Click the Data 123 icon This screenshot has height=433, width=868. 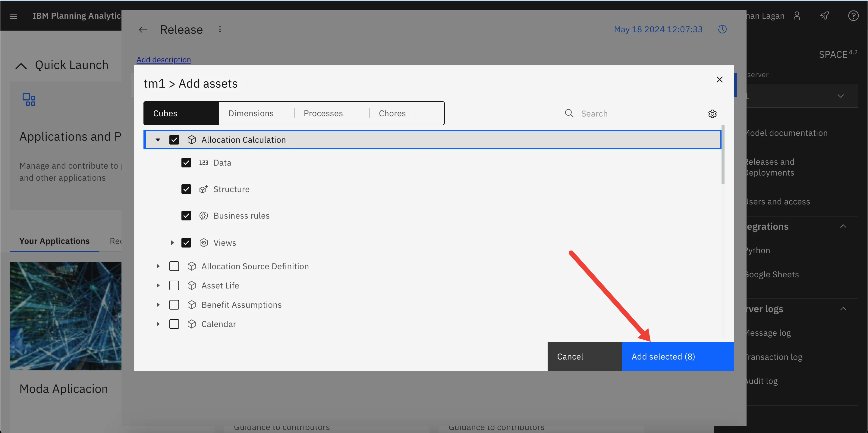point(203,163)
